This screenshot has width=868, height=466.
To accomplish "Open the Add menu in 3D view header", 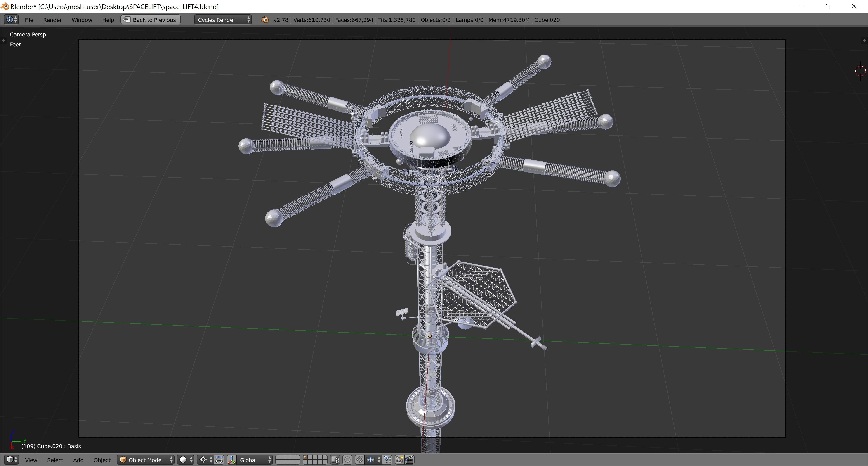I will [x=78, y=460].
